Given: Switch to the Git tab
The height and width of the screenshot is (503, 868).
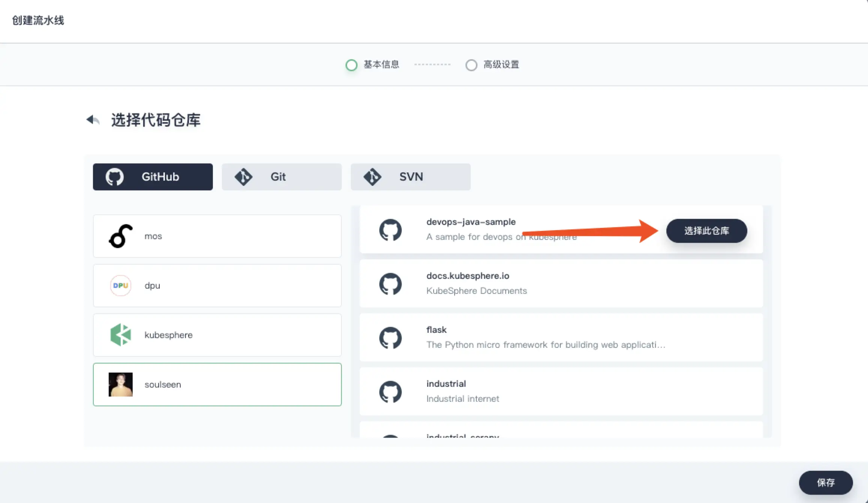Looking at the screenshot, I should pyautogui.click(x=281, y=177).
